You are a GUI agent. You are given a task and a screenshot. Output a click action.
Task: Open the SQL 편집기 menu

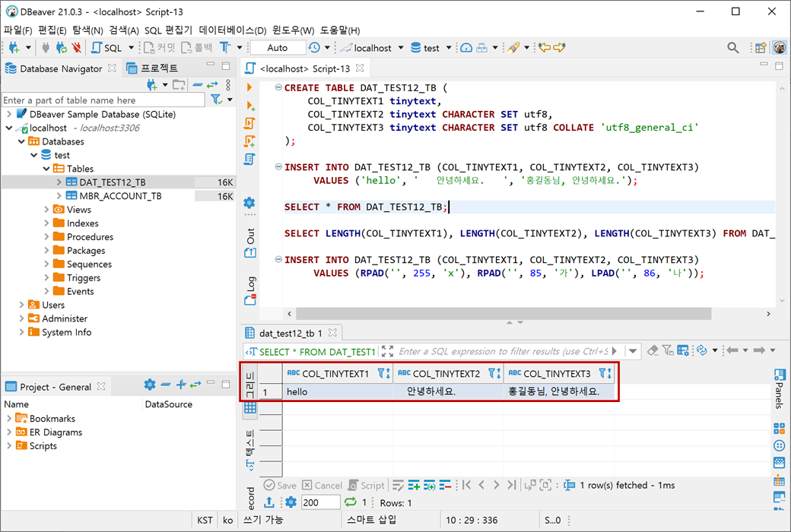click(168, 30)
